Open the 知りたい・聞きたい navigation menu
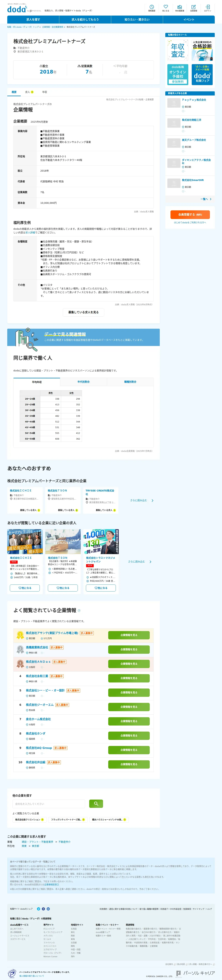The width and height of the screenshot is (222, 980). pyautogui.click(x=137, y=19)
